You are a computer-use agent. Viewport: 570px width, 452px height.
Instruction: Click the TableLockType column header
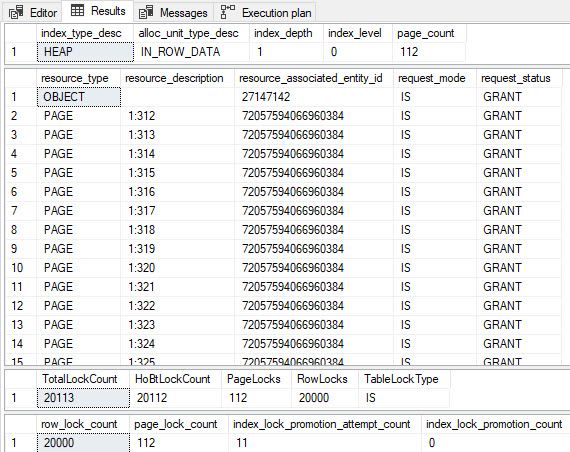click(x=404, y=379)
